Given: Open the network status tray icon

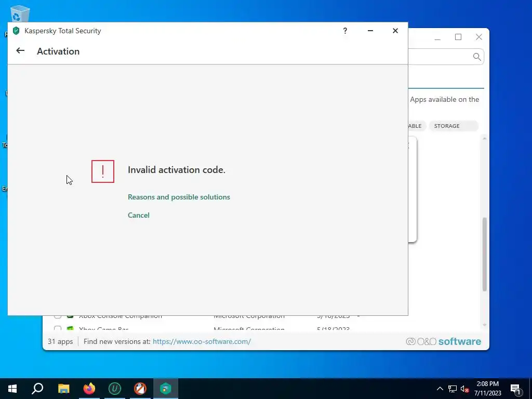Looking at the screenshot, I should pos(453,389).
